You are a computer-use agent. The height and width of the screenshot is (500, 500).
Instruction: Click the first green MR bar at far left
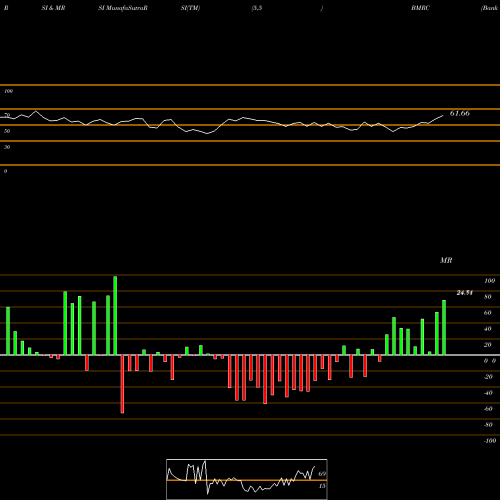[x=8, y=331]
